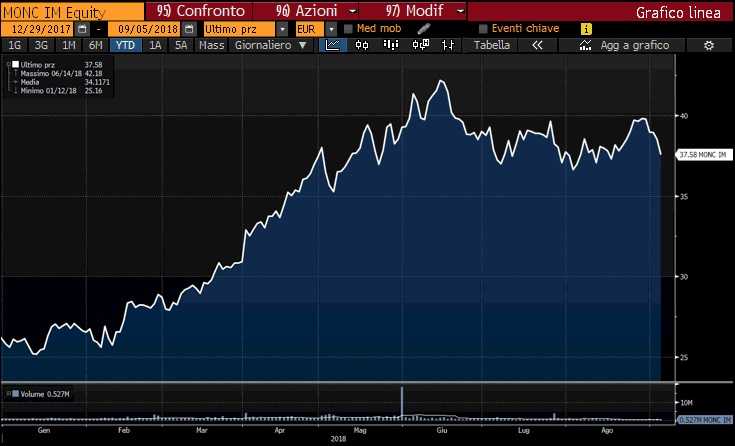The width and height of the screenshot is (735, 446).
Task: Click the Minimo 01/12/18 legend row
Action: (61, 91)
